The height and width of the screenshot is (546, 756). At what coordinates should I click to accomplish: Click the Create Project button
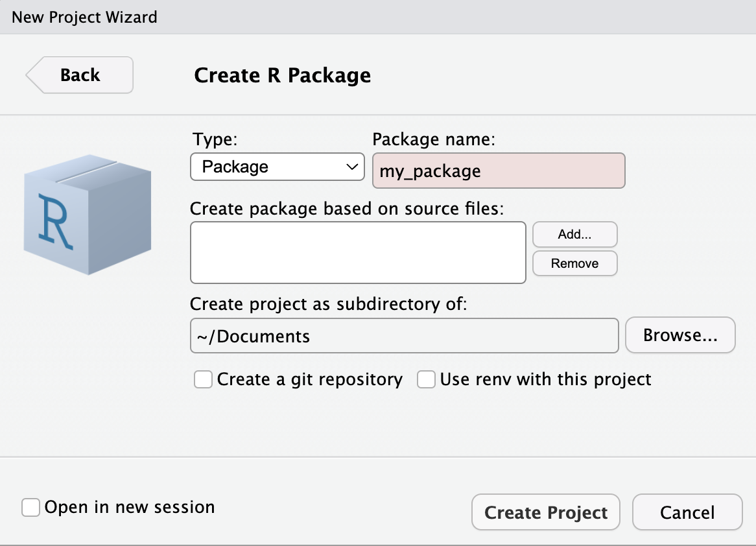pyautogui.click(x=545, y=513)
